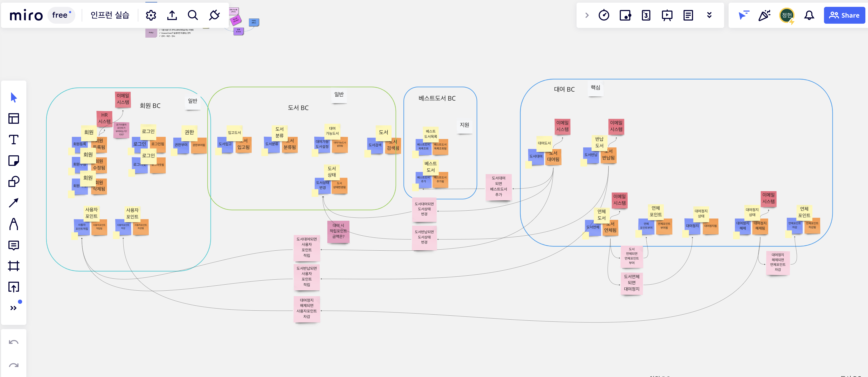Search the board
868x377 pixels.
tap(193, 15)
